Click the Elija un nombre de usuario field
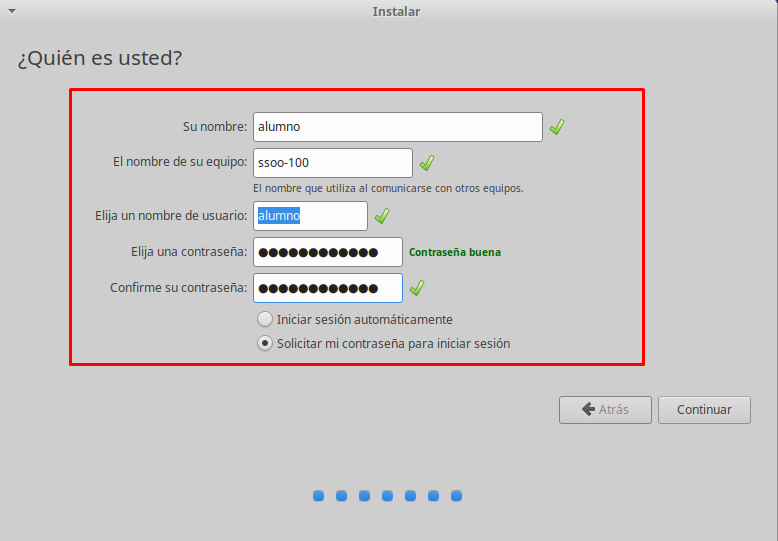 [310, 216]
